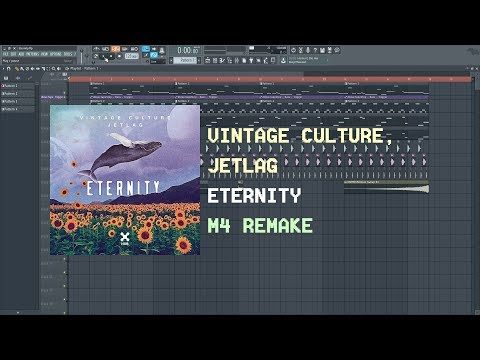Toggle blend recording overdub button
The image size is (480, 360).
click(x=125, y=49)
